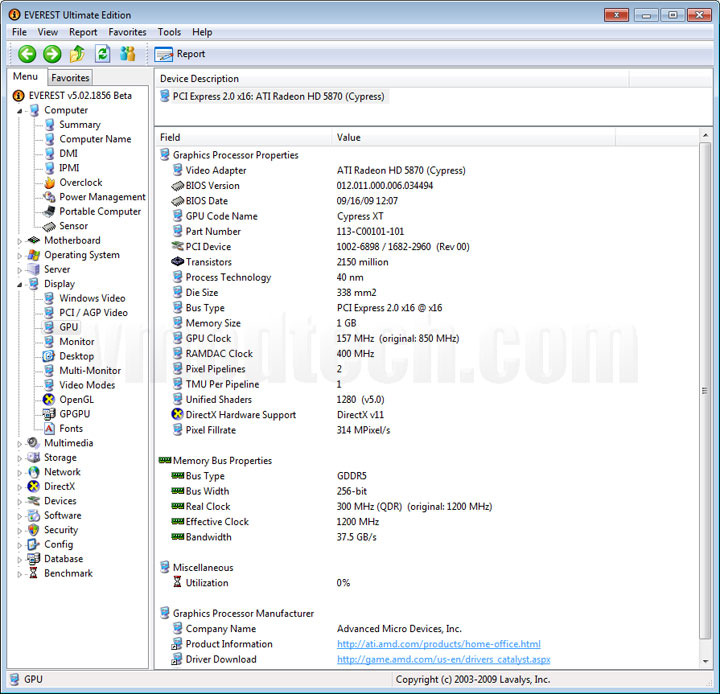Image resolution: width=720 pixels, height=694 pixels.
Task: Expand the Benchmark tree node
Action: [x=19, y=574]
